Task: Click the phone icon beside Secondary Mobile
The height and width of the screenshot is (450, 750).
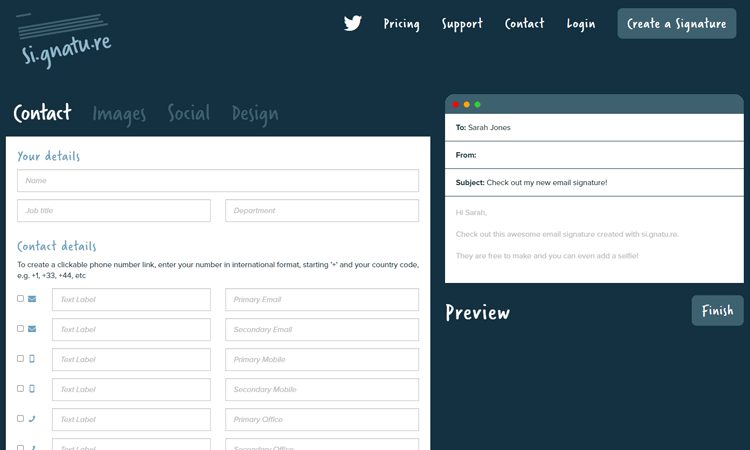Action: [32, 389]
